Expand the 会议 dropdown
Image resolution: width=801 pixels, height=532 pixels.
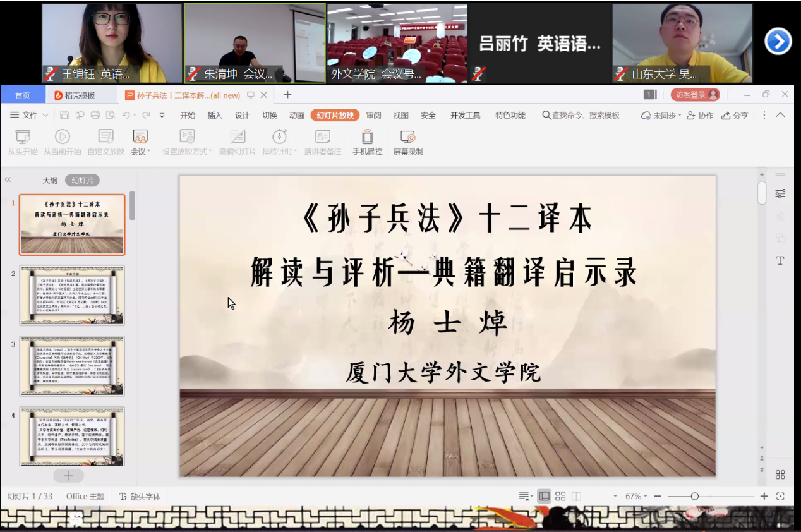point(140,152)
